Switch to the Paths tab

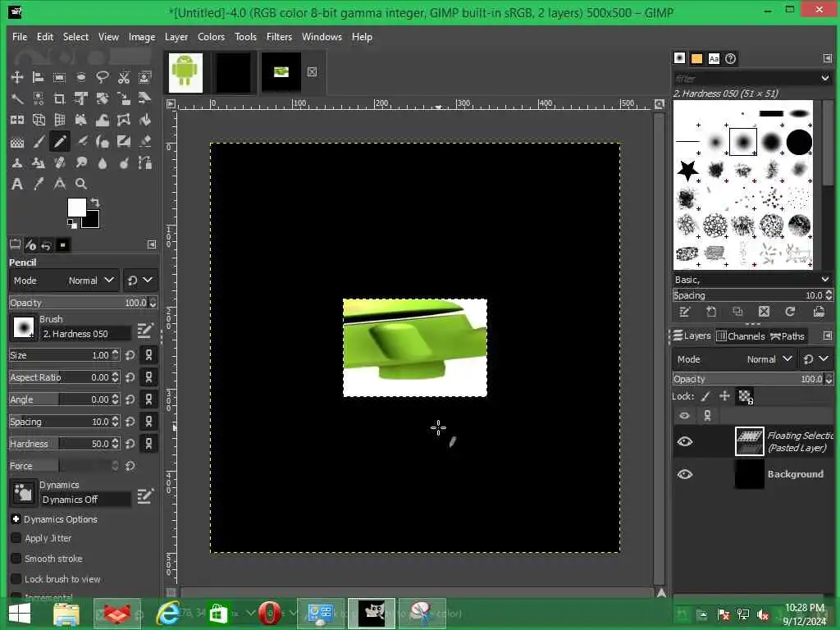pos(787,336)
